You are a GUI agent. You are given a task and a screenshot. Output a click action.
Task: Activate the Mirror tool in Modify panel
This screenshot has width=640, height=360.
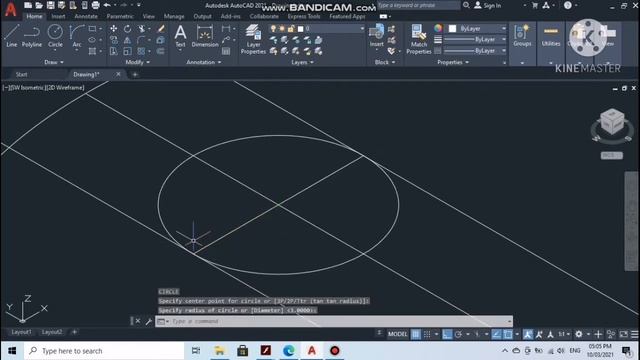pos(127,40)
